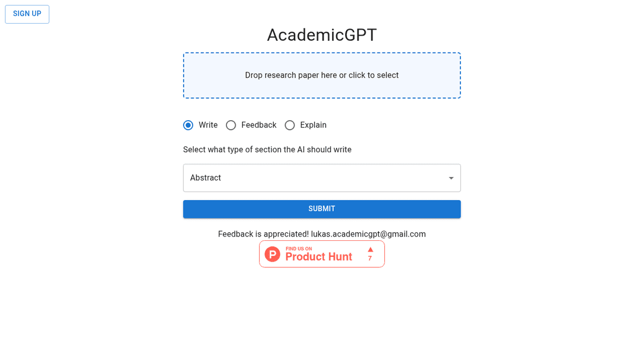Click the Write option label
The width and height of the screenshot is (644, 362).
click(208, 125)
